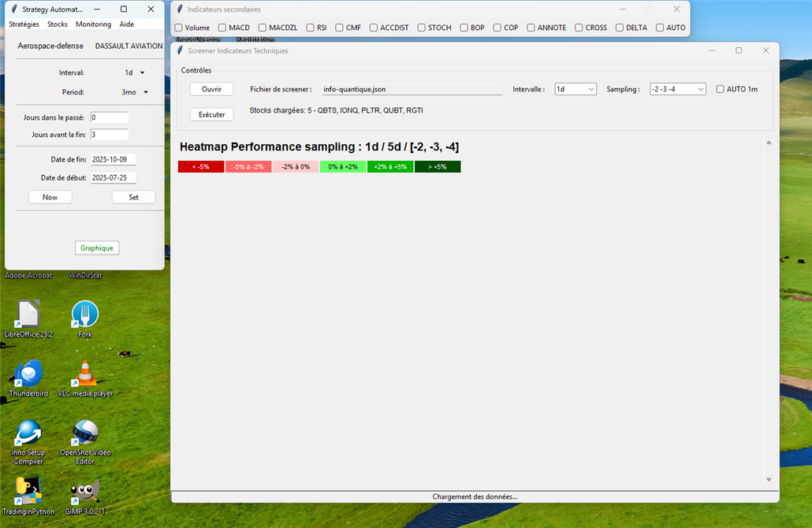Open the TradingInPython desktop icon

(28, 492)
